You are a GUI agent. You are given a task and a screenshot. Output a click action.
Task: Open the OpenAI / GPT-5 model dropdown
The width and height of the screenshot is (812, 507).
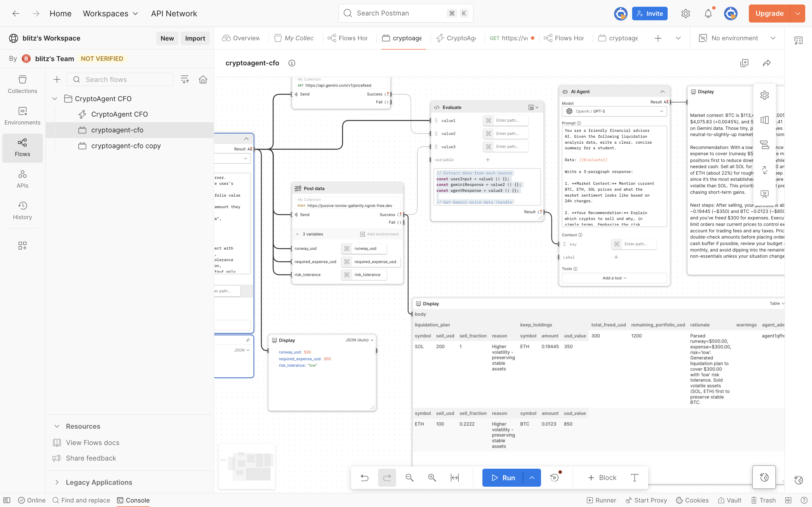pyautogui.click(x=614, y=111)
